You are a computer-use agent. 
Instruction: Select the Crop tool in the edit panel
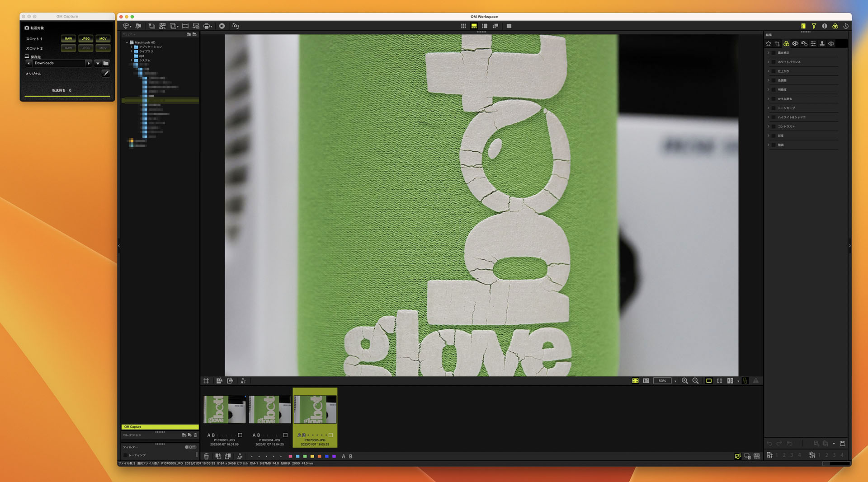click(778, 43)
